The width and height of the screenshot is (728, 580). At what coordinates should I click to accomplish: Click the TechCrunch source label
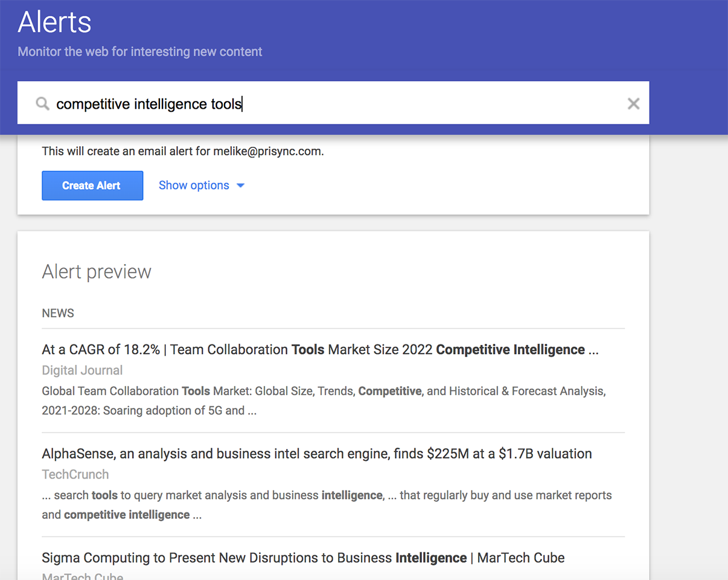75,474
